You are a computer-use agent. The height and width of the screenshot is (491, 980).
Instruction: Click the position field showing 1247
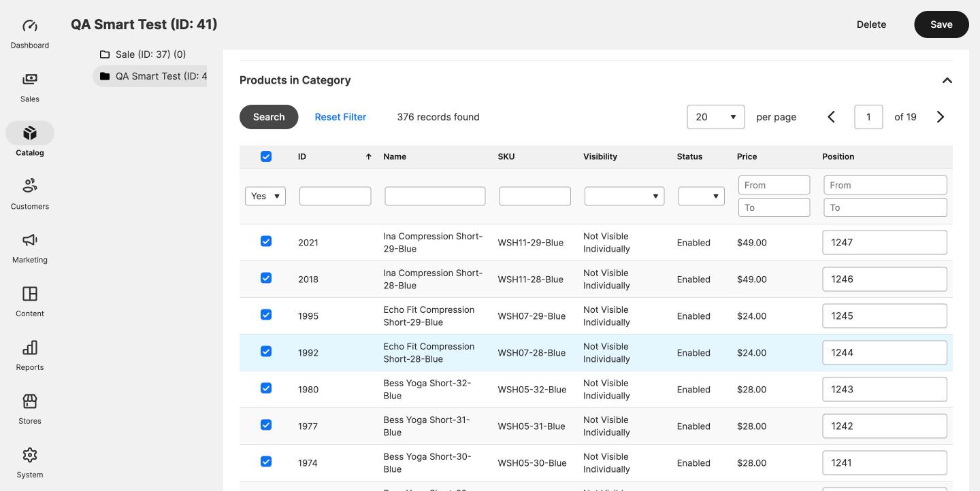coord(885,242)
